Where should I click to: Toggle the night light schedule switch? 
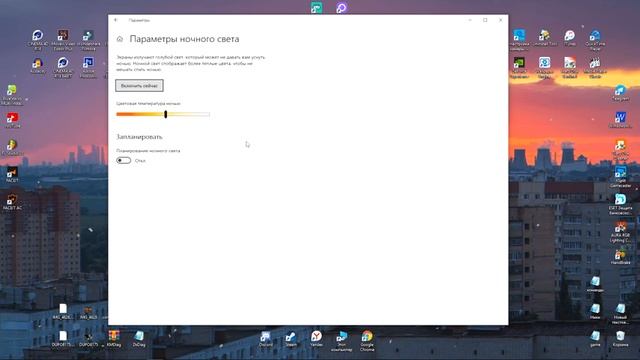point(123,160)
